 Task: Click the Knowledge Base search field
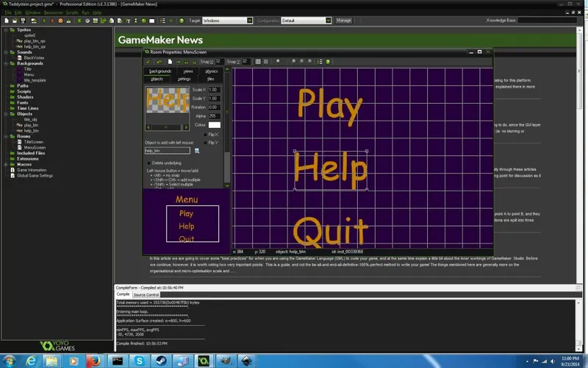[x=547, y=21]
